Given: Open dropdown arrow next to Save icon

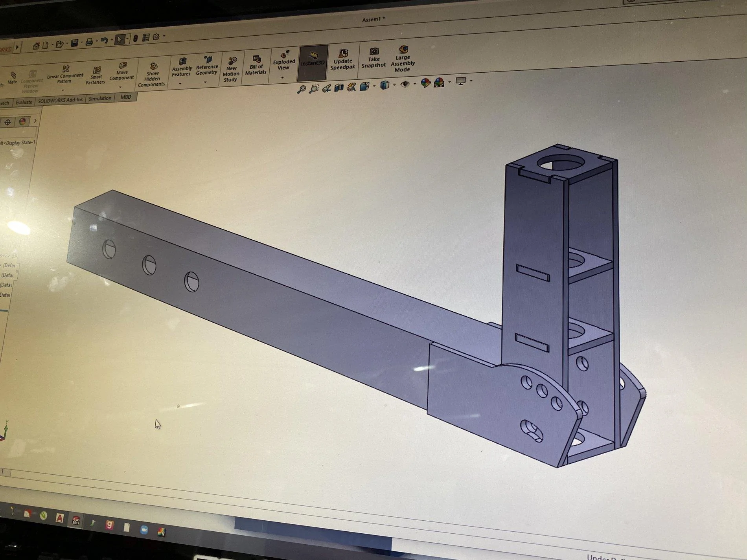Looking at the screenshot, I should 81,42.
